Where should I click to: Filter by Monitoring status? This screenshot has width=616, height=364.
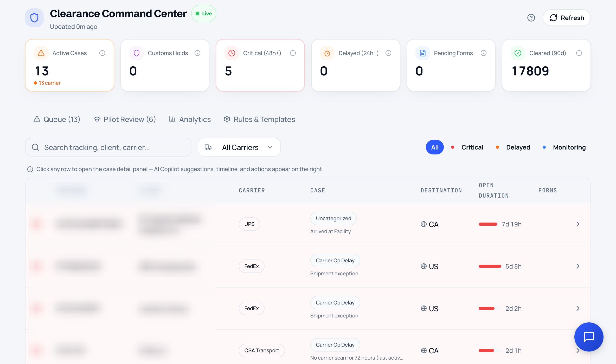564,147
